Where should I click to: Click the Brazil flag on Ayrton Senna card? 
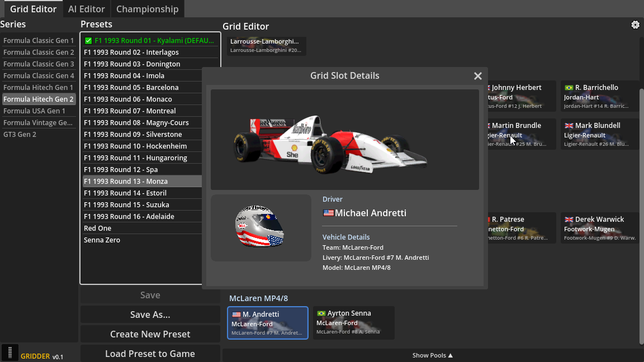pyautogui.click(x=321, y=313)
